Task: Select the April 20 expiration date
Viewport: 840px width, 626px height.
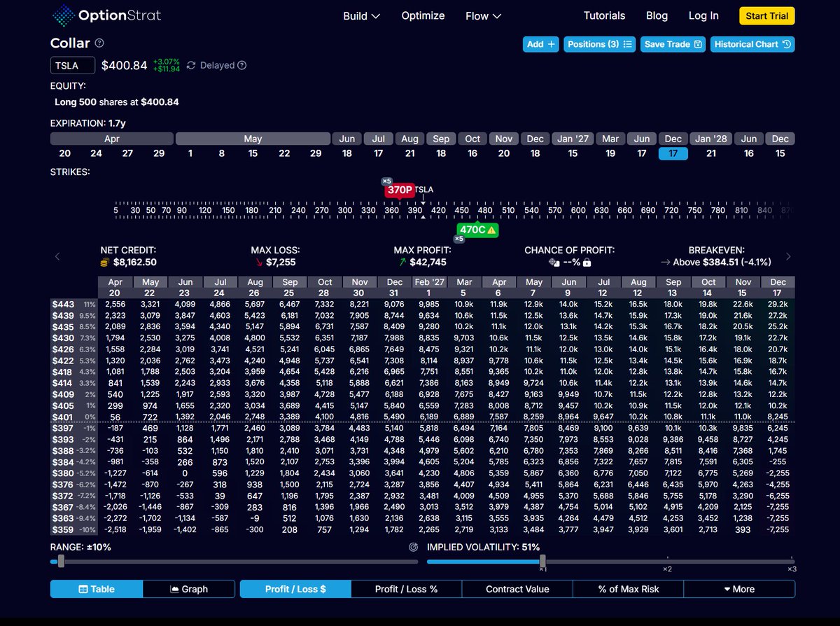Action: pyautogui.click(x=65, y=153)
